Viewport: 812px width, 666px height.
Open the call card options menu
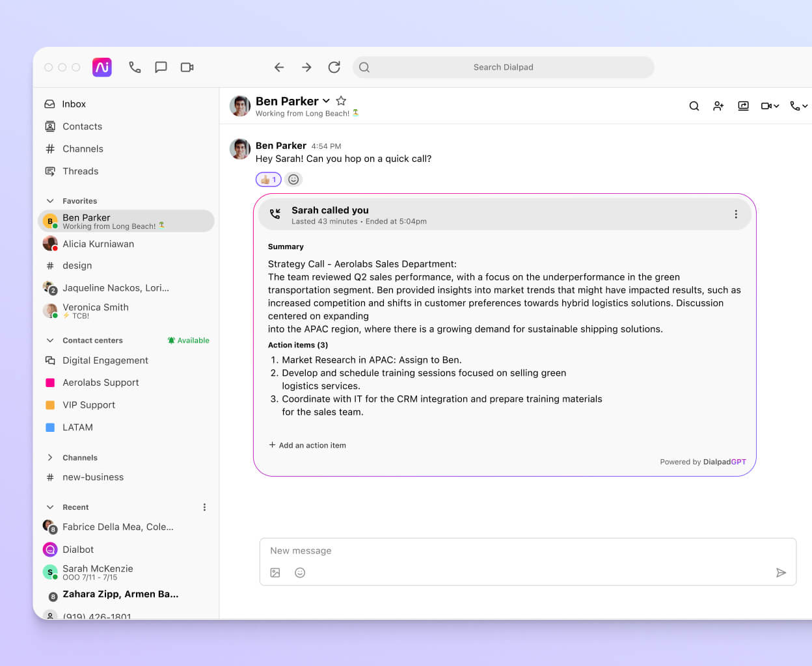[x=736, y=213]
